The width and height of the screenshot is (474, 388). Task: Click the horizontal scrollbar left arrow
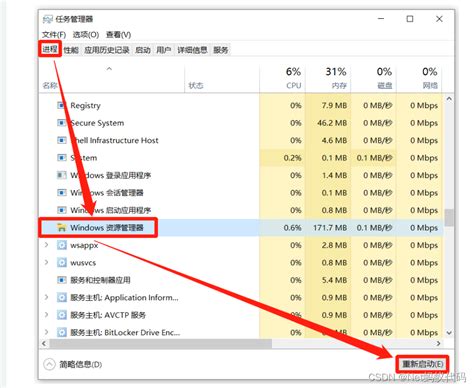(44, 343)
